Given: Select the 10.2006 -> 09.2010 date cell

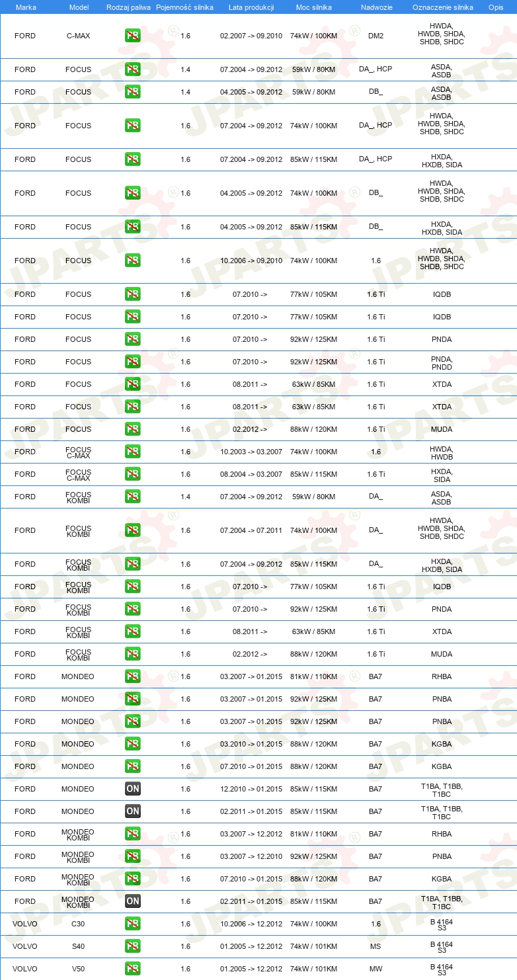Looking at the screenshot, I should point(251,261).
